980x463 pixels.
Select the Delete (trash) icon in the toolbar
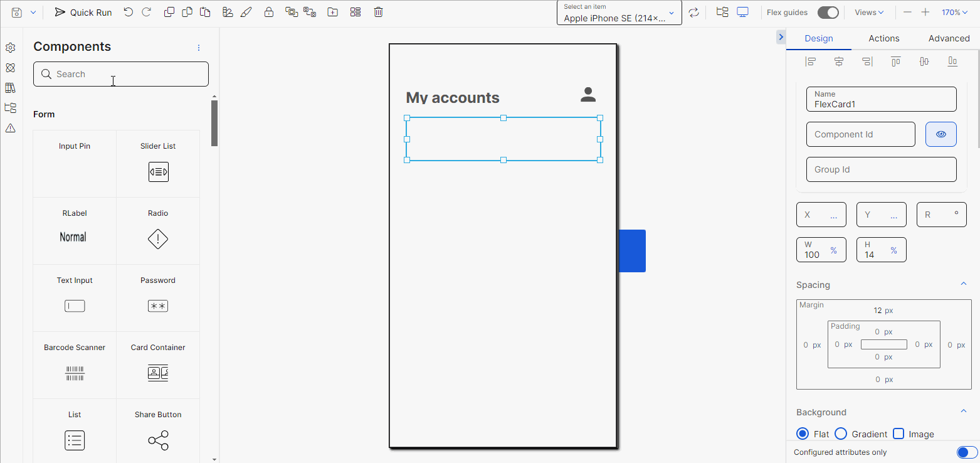pyautogui.click(x=378, y=11)
